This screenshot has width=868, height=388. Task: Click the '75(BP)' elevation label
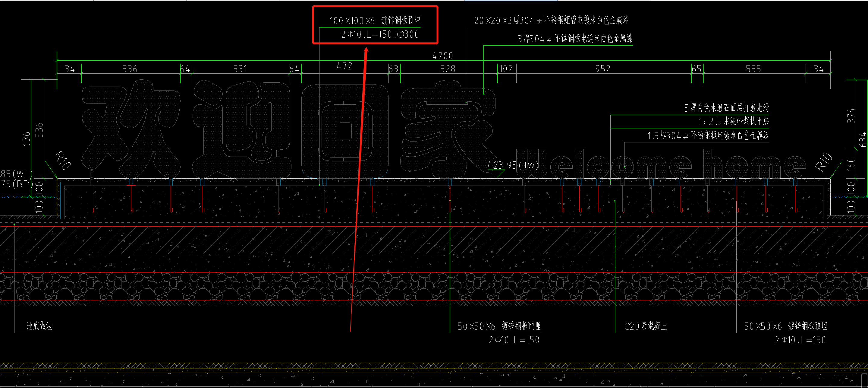[17, 184]
